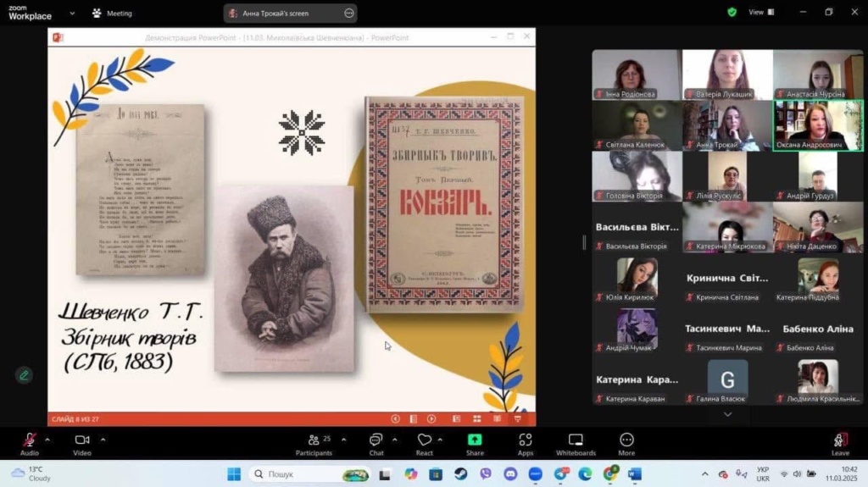Expand arrow next to Participants
The width and height of the screenshot is (868, 487).
(x=344, y=440)
